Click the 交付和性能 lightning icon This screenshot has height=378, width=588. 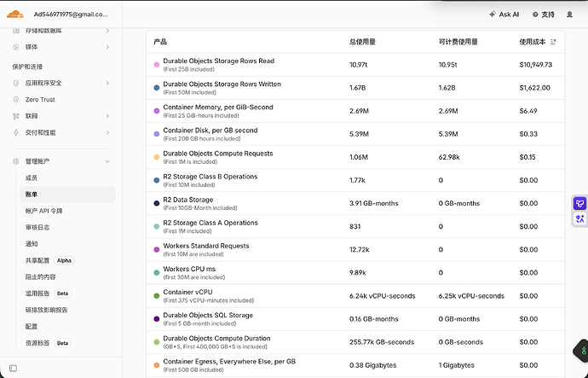(15, 132)
